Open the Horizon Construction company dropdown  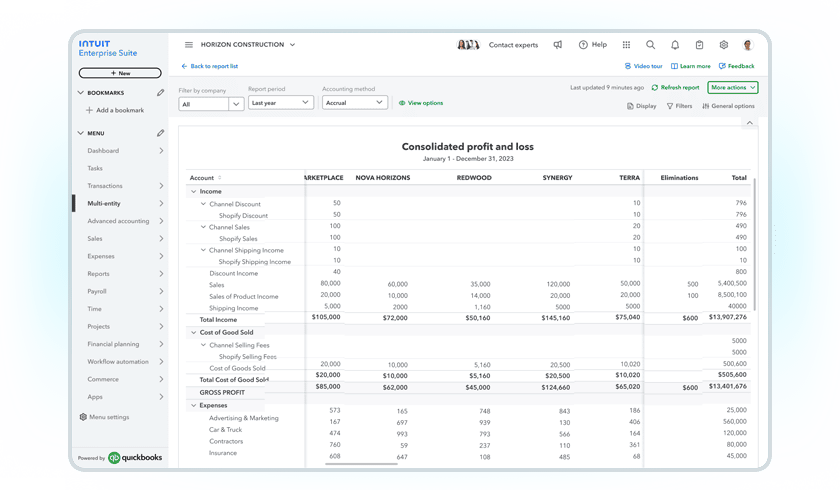click(248, 45)
